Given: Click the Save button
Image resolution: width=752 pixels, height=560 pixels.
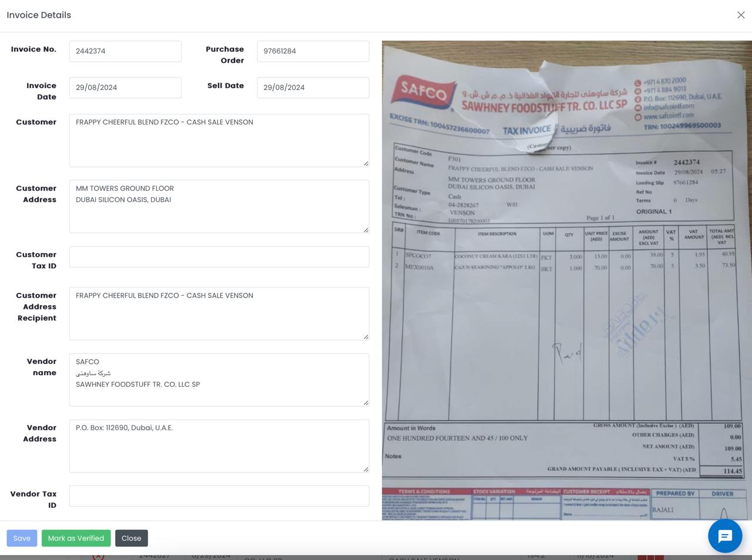Looking at the screenshot, I should [22, 538].
